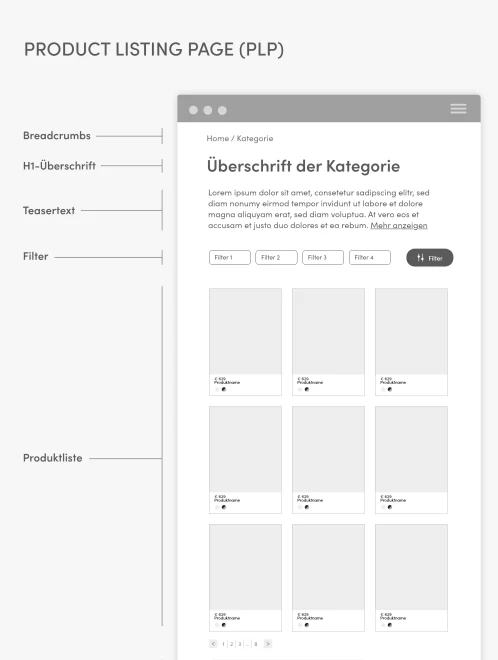Open the top-middle product image

(x=328, y=331)
